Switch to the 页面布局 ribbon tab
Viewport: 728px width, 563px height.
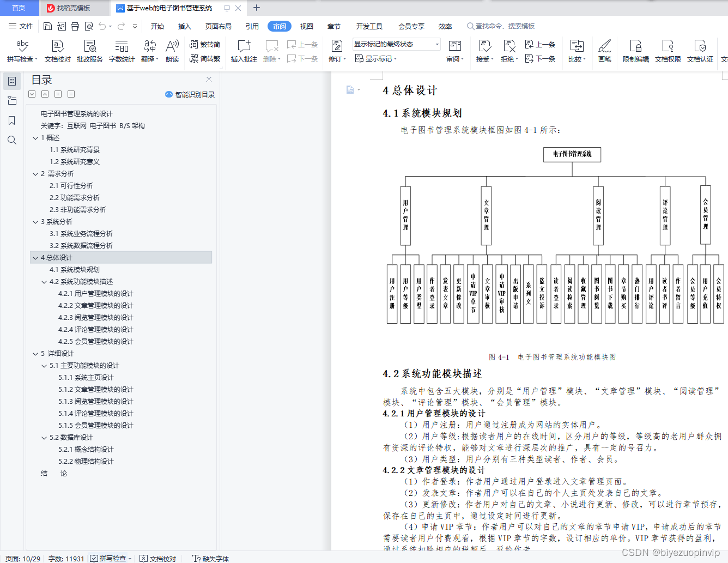pos(219,26)
